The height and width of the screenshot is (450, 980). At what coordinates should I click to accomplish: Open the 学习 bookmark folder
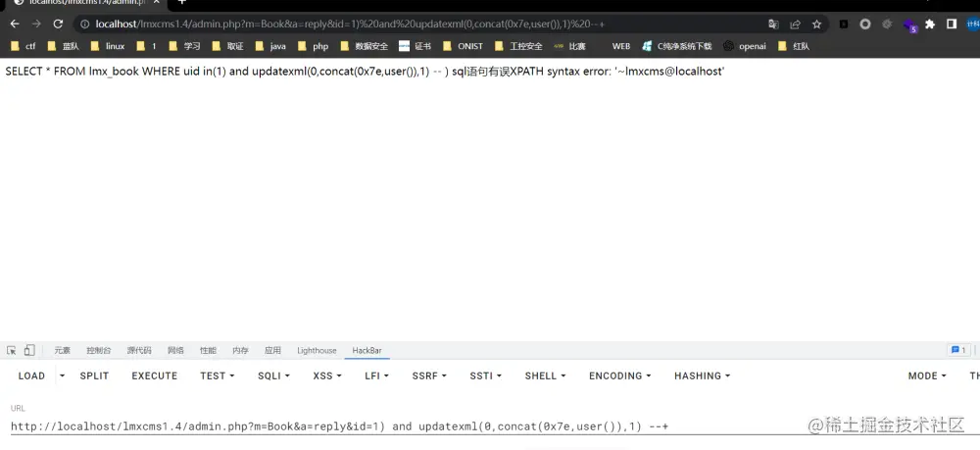pos(184,46)
